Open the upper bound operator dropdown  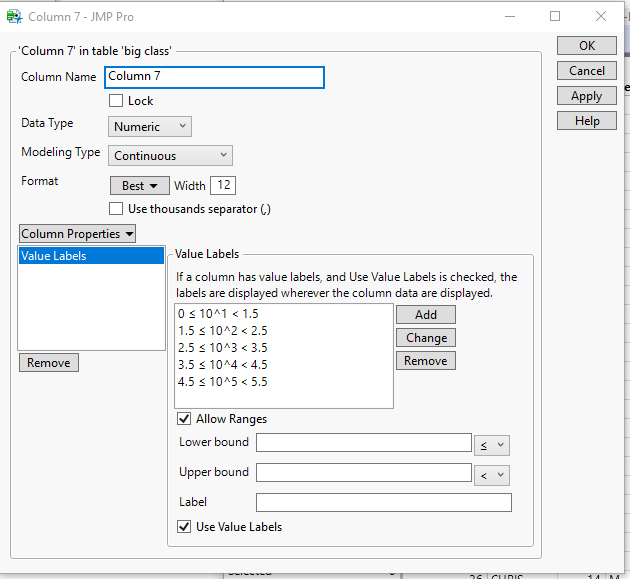pos(492,475)
